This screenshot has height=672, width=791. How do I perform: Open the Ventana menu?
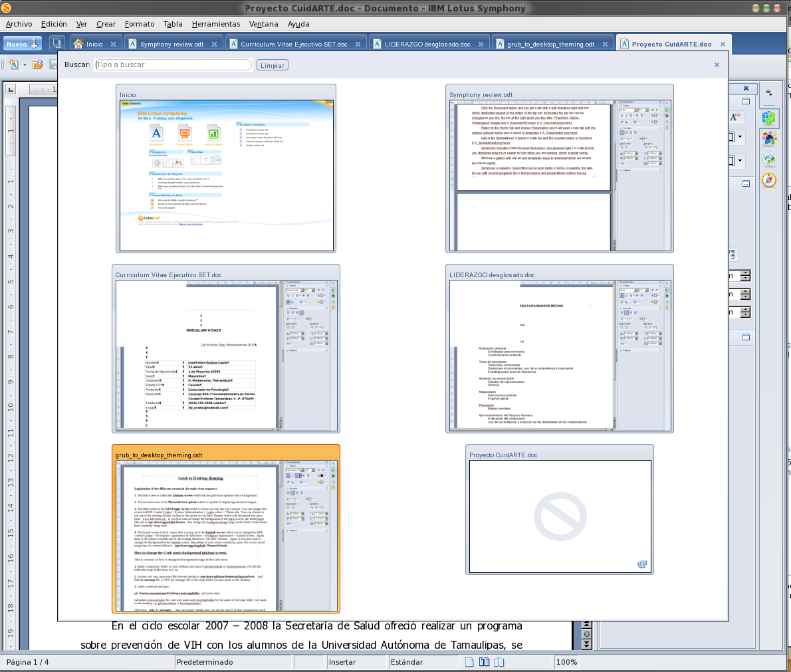[x=263, y=24]
